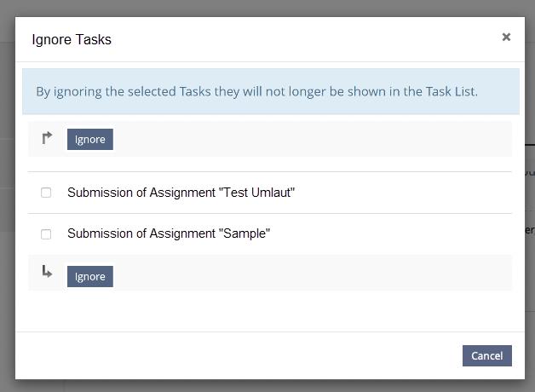Click the "Ignore Tasks" dialog title
This screenshot has width=535, height=392.
(72, 39)
